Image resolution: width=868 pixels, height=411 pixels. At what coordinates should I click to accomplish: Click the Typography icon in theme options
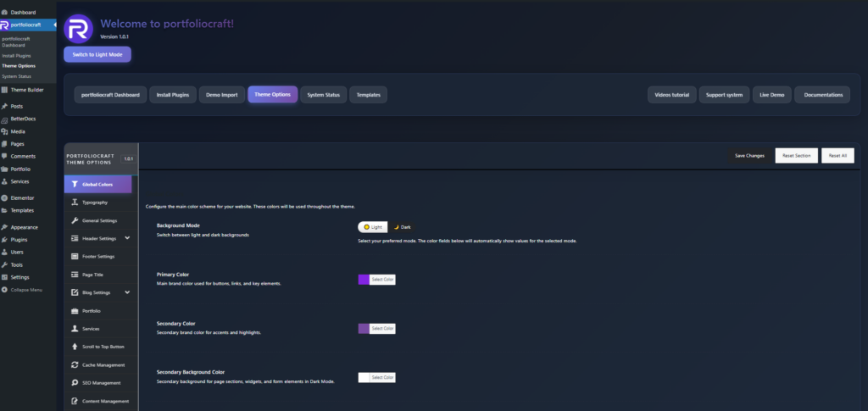75,203
